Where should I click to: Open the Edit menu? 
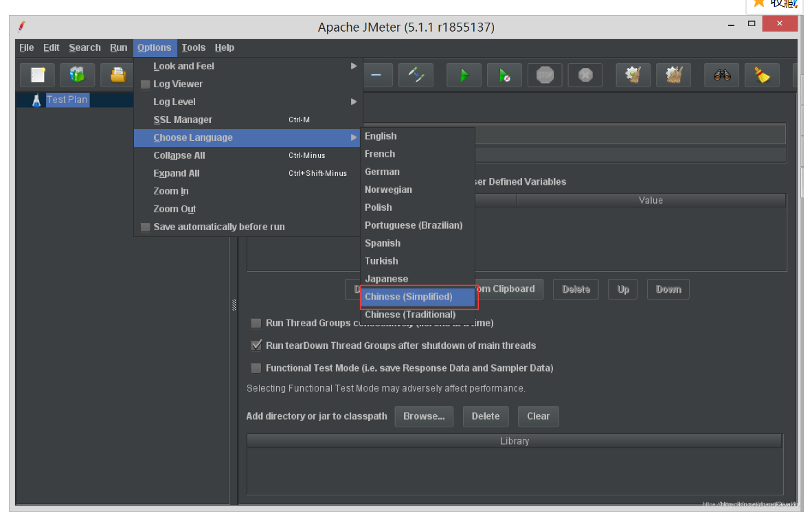point(52,47)
